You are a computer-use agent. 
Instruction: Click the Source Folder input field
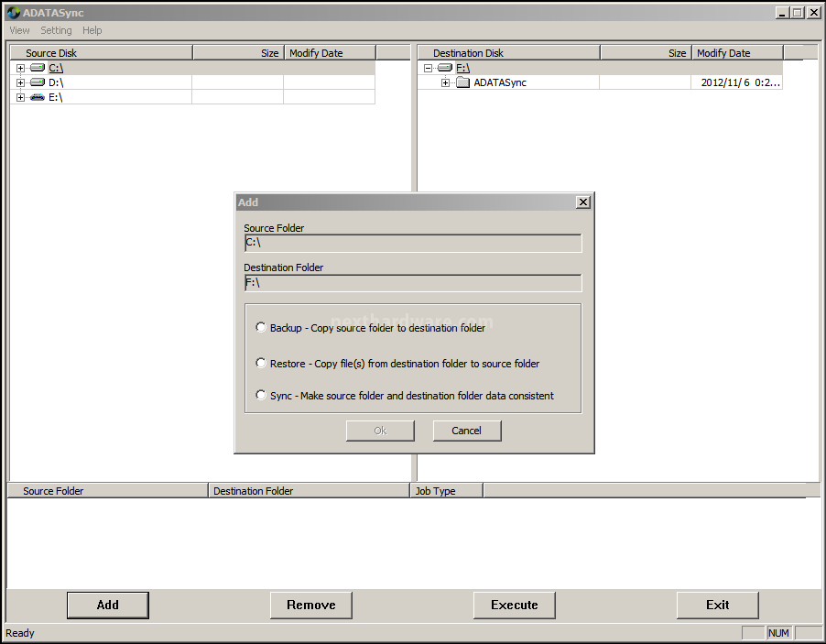(x=414, y=243)
